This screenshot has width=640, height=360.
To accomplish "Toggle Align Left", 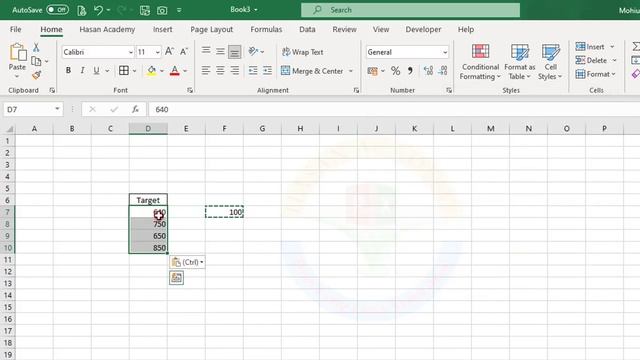I will [x=206, y=71].
